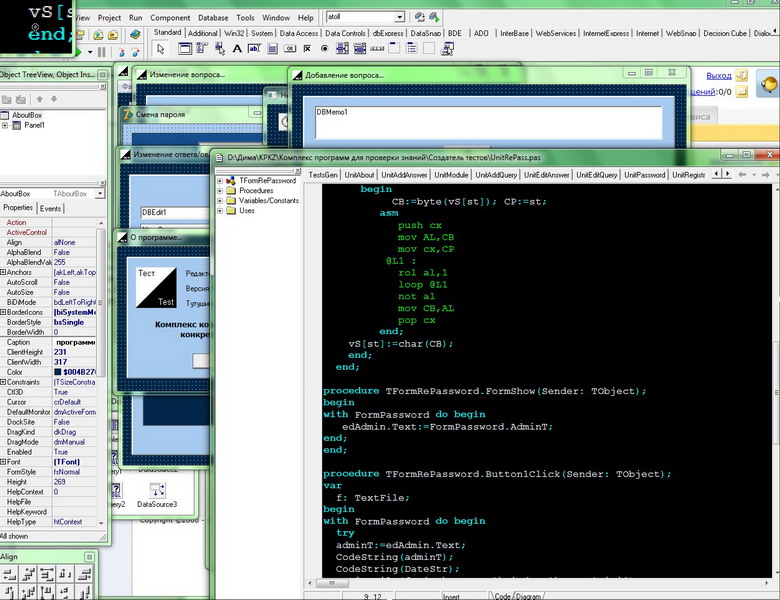Pick the PopupMenu component icon
Screen dimensions: 780x600
click(x=219, y=49)
